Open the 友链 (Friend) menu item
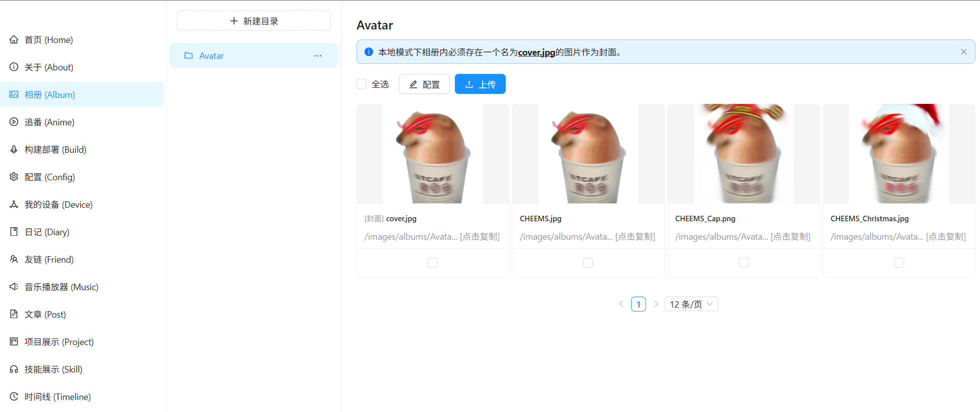This screenshot has width=980, height=412. tap(82, 259)
